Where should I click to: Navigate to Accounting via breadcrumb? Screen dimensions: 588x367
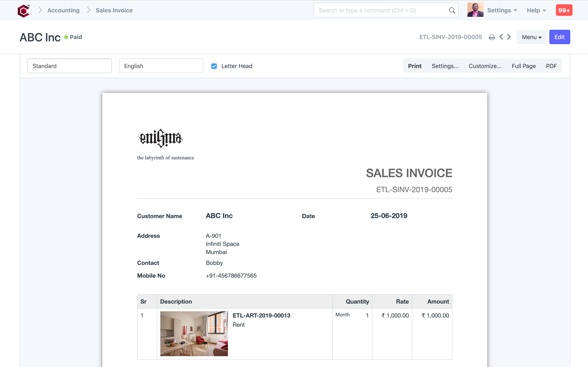63,10
